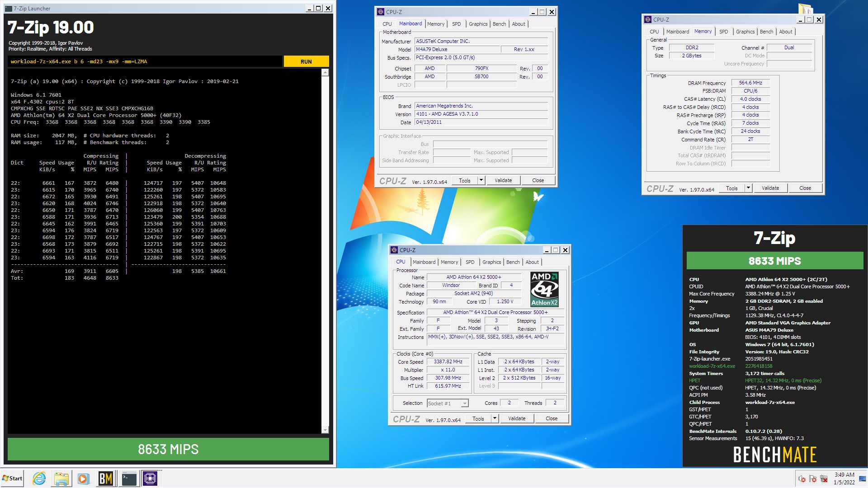Click the BIOS version field 4101 - AMD AGESA
Screen dimensions: 868x488
[481, 114]
